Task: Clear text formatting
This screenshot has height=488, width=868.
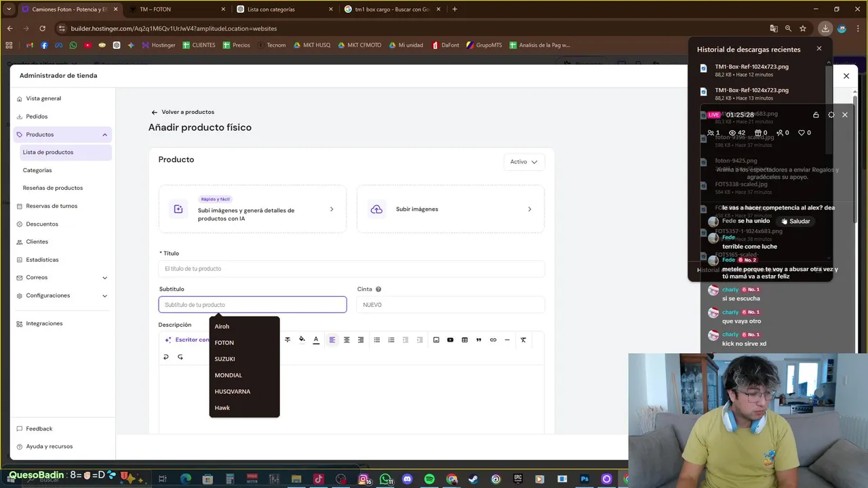Action: [524, 340]
